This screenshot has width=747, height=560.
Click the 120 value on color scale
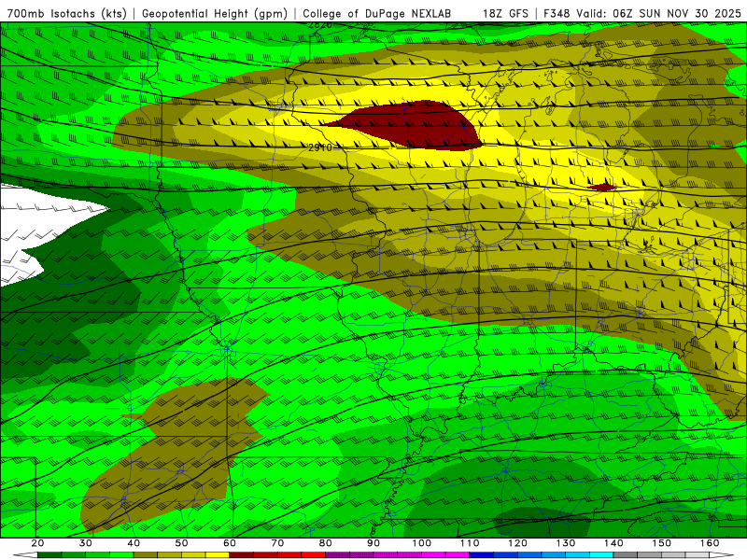pyautogui.click(x=517, y=543)
